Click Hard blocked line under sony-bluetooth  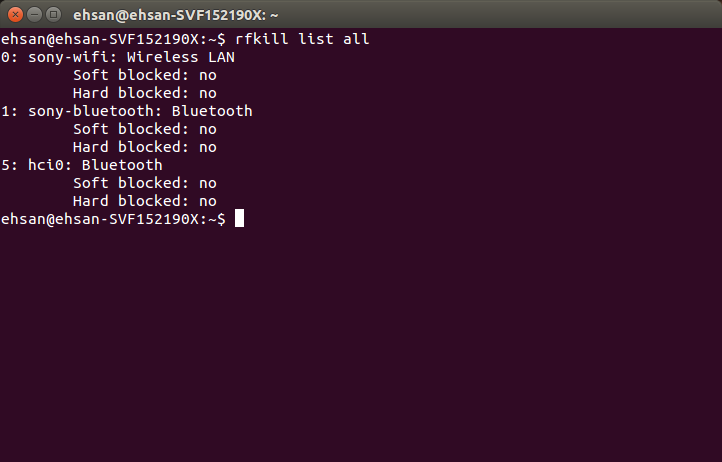click(145, 147)
